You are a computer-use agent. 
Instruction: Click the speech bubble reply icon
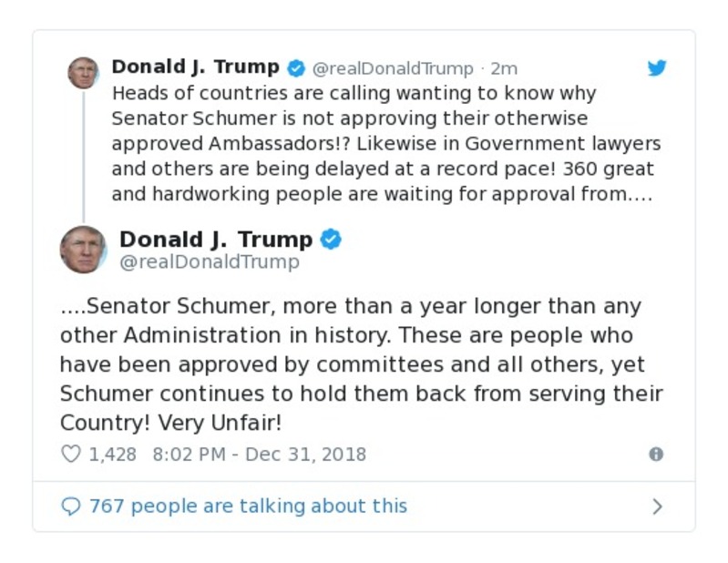[x=70, y=506]
